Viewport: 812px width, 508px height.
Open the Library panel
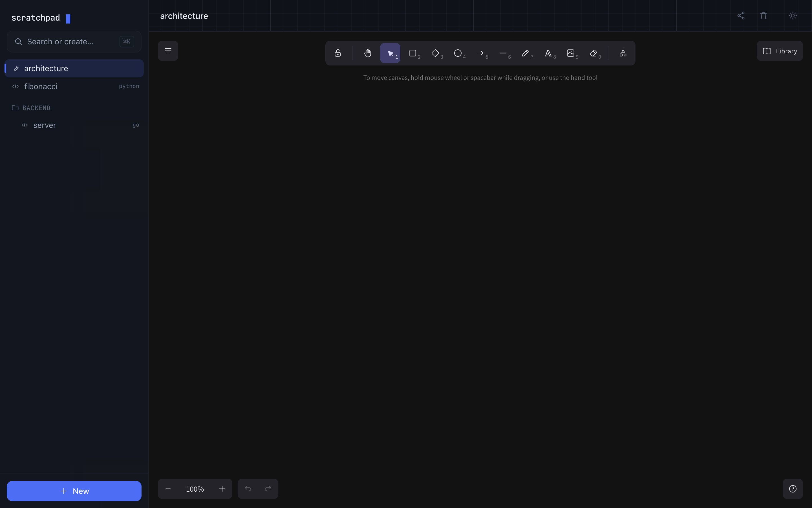[x=780, y=51]
